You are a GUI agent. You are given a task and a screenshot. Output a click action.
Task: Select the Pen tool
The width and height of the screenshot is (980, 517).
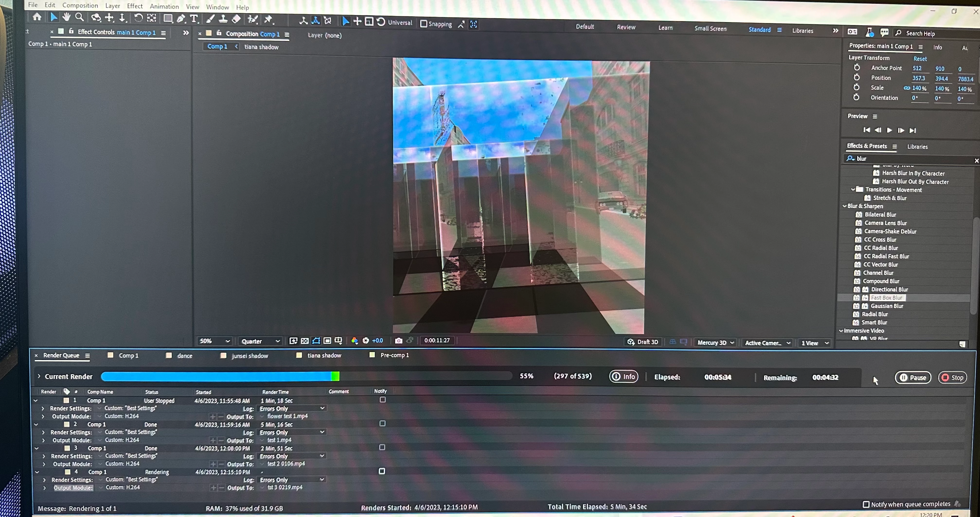(x=181, y=18)
